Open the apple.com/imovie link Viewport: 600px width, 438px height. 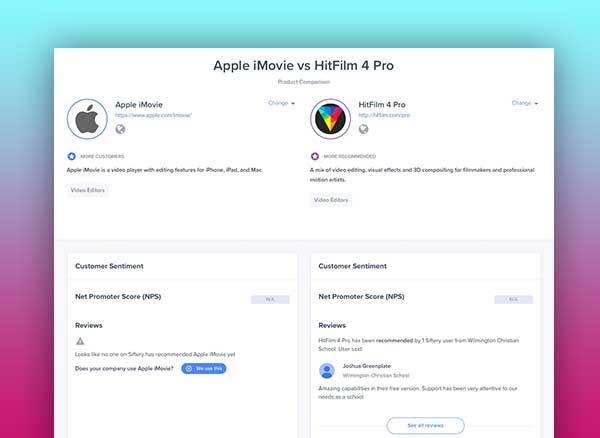pos(153,115)
